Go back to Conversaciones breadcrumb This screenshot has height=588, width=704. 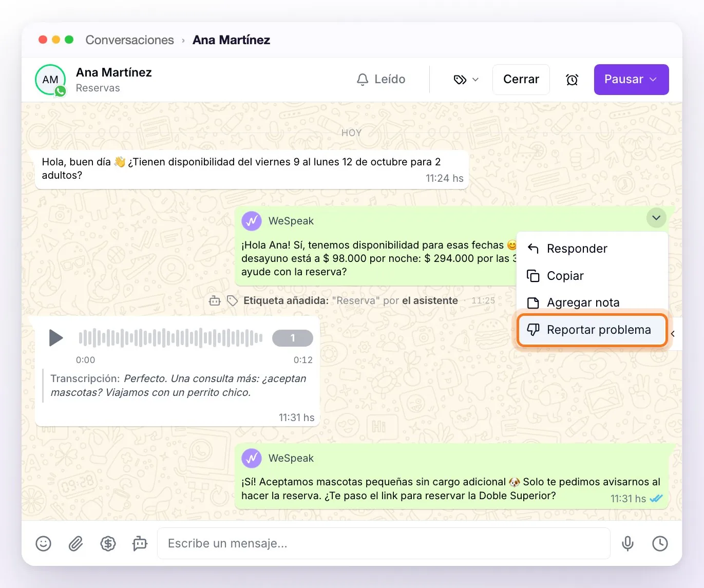tap(129, 40)
